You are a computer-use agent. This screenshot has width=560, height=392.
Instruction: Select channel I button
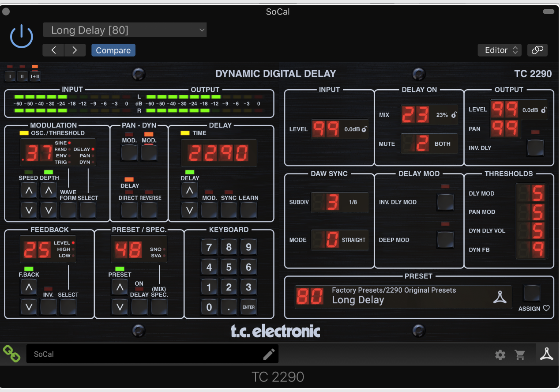point(10,76)
